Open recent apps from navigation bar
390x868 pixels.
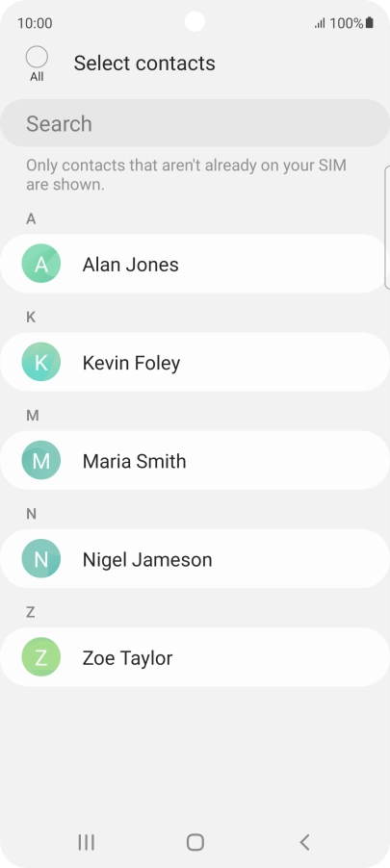click(x=86, y=842)
